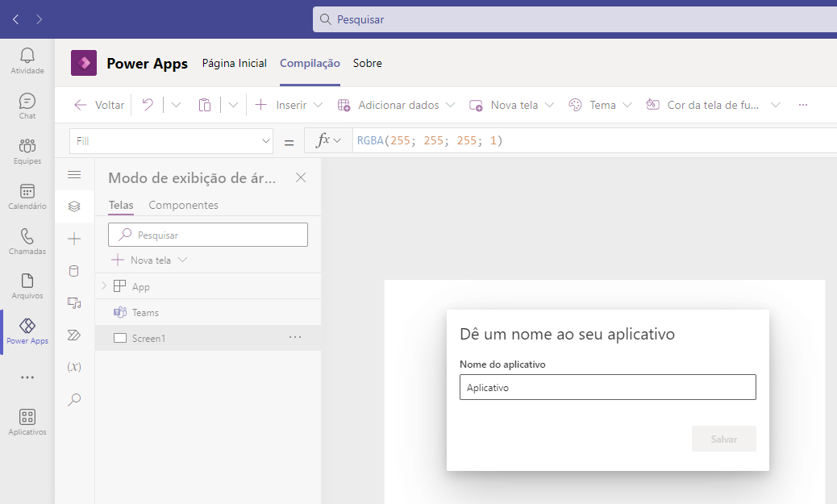Switch to the Componentes tab

coord(183,205)
